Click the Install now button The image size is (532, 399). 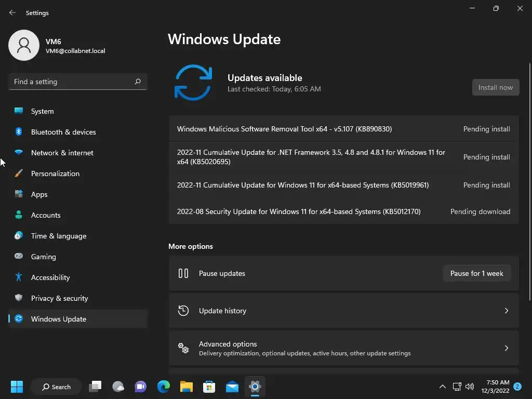click(x=495, y=87)
